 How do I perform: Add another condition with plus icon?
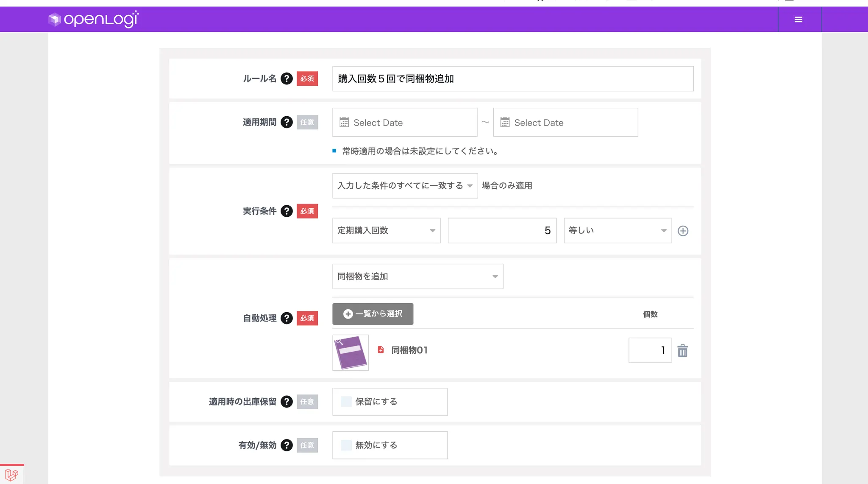coord(683,231)
